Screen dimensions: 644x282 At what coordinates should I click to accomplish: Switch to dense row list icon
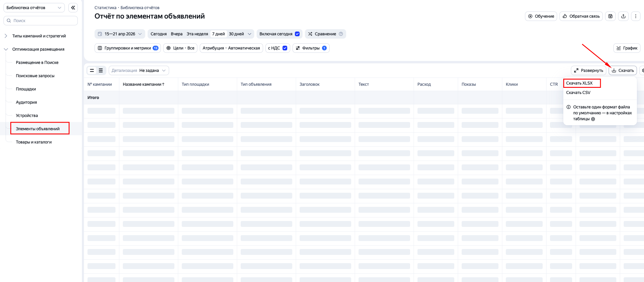click(x=101, y=70)
